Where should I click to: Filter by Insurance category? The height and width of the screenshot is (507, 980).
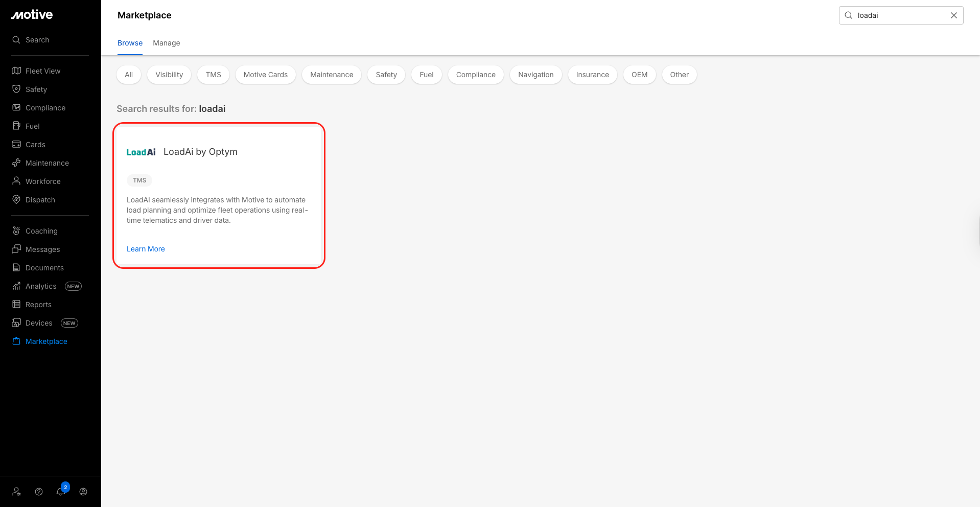click(x=593, y=75)
